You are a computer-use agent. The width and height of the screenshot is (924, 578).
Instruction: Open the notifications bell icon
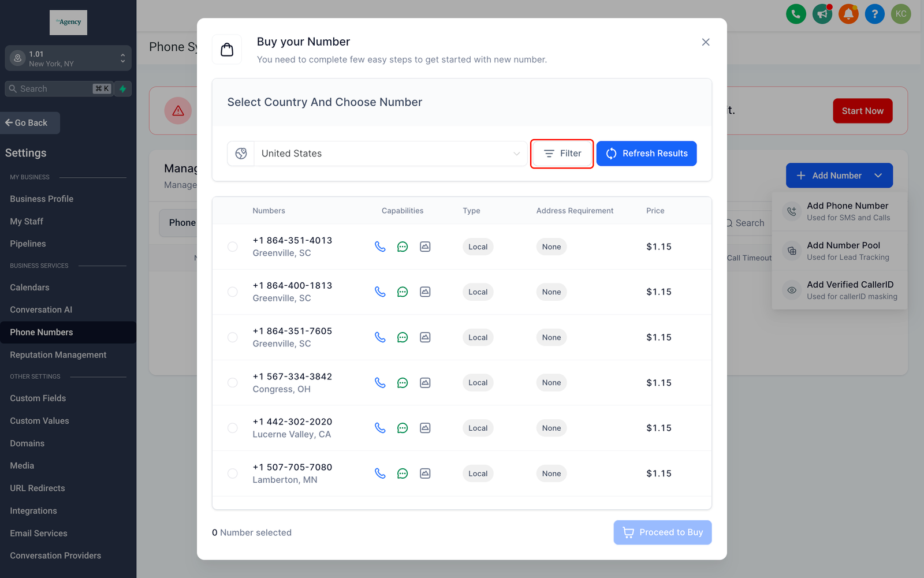848,14
